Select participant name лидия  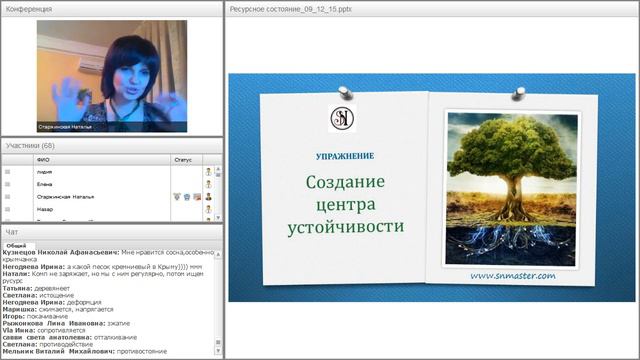click(x=44, y=172)
